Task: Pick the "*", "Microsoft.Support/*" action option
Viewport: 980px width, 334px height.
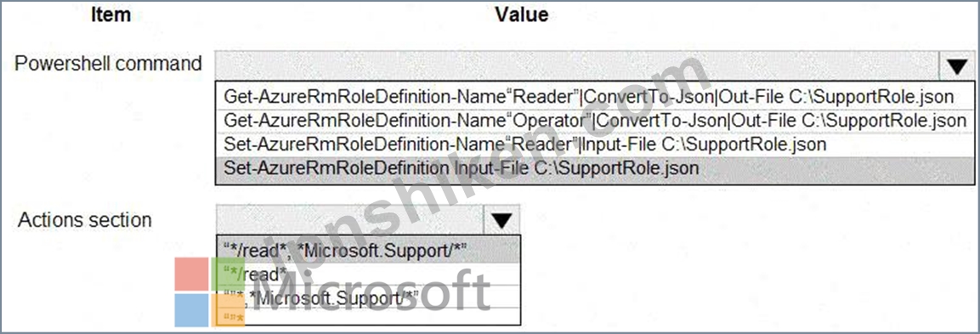Action: tap(368, 297)
